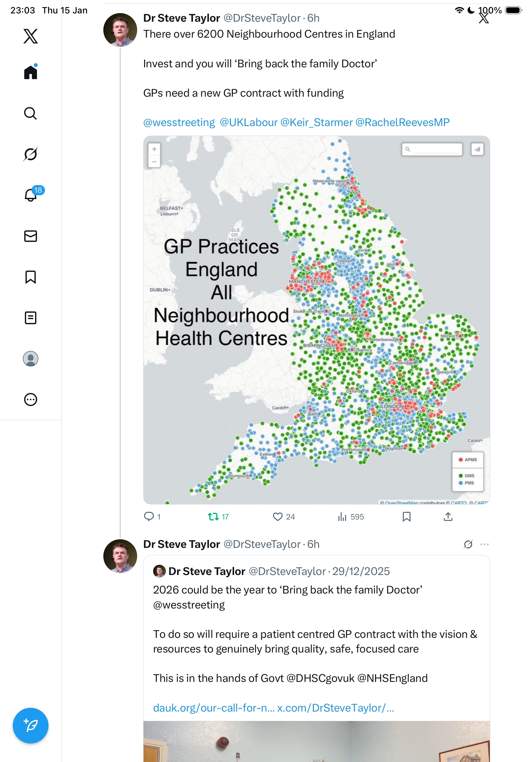The width and height of the screenshot is (532, 762).
Task: Reply to the map tweet
Action: [149, 516]
